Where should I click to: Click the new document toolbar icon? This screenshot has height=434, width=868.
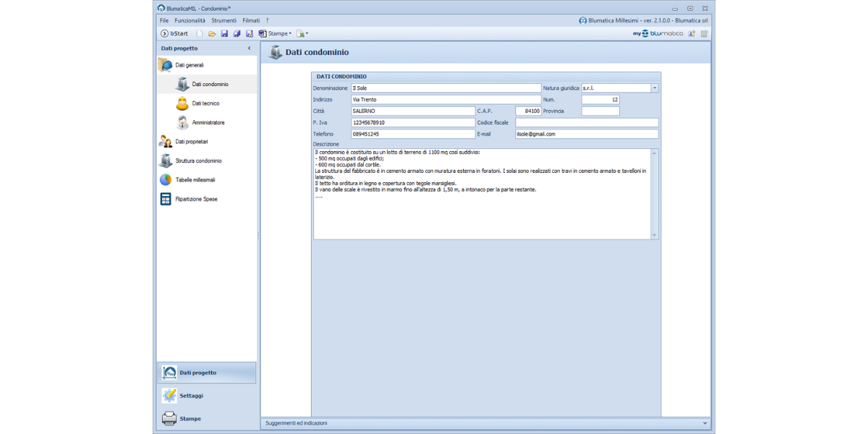[200, 34]
